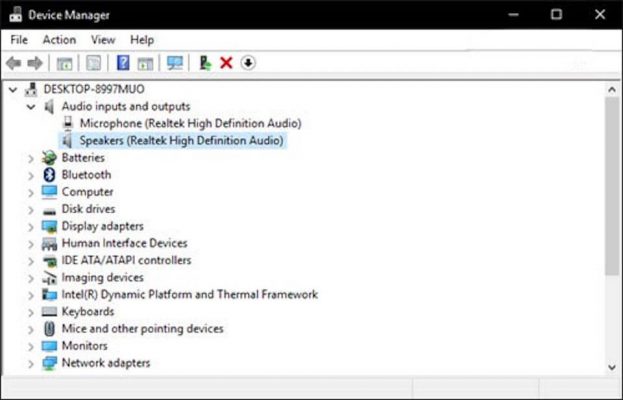Expand the Network adapters category

31,363
